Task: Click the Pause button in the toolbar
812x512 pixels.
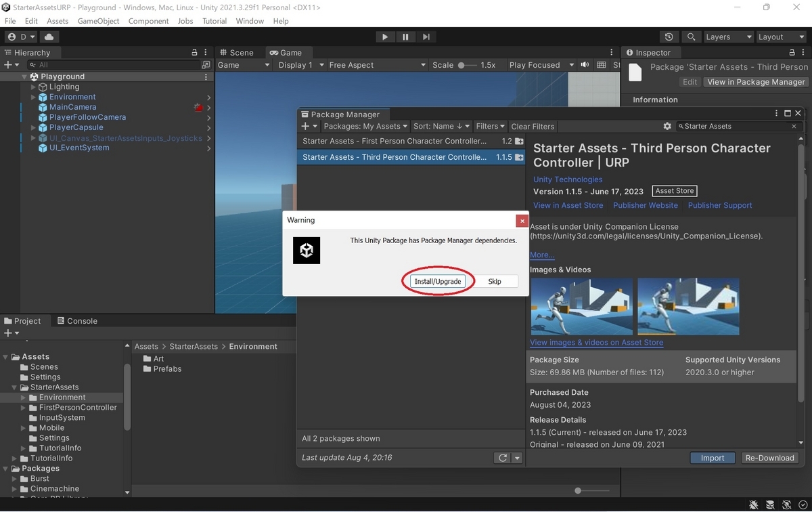Action: coord(405,37)
